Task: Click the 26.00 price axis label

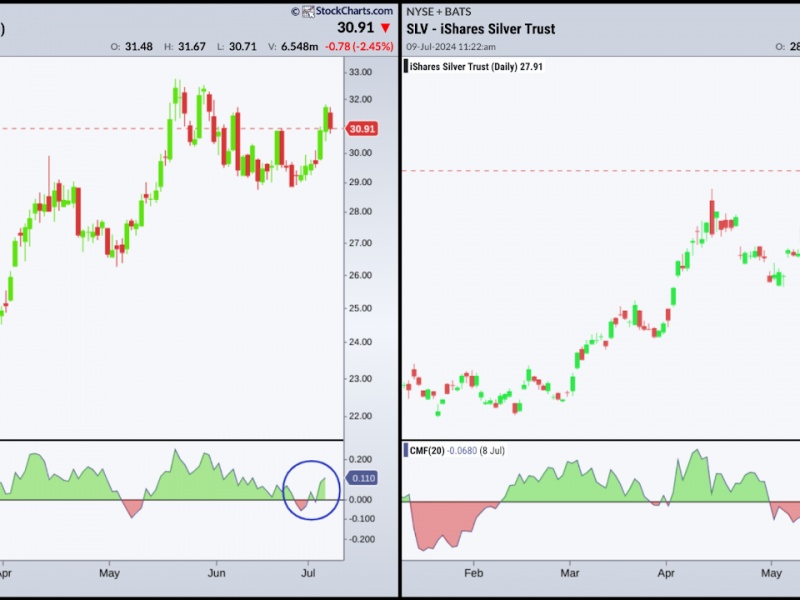Action: pos(360,276)
